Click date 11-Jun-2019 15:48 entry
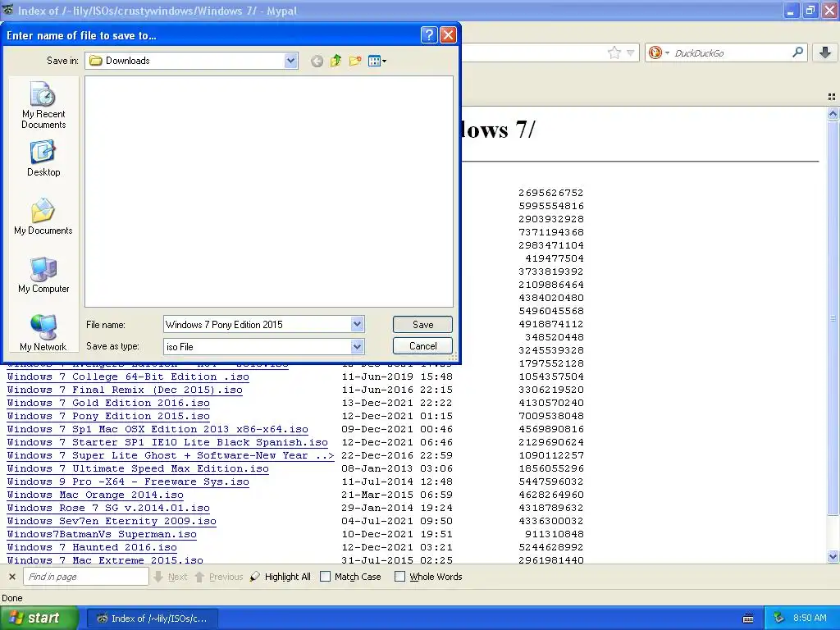 397,377
